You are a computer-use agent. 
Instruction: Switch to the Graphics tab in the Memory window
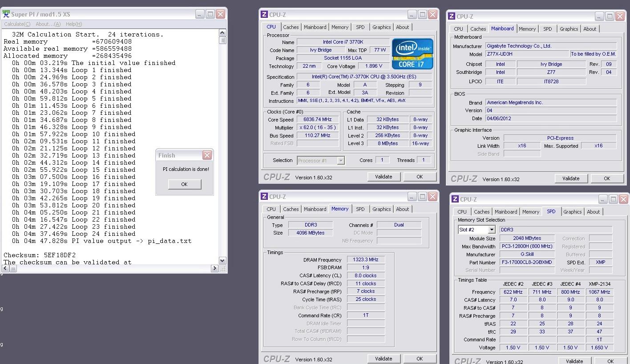[382, 209]
